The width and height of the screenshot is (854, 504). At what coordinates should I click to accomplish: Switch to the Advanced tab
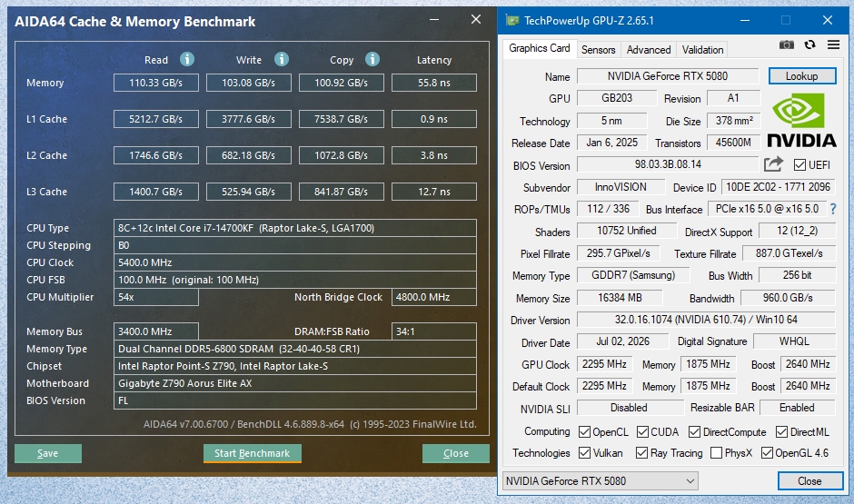(649, 50)
